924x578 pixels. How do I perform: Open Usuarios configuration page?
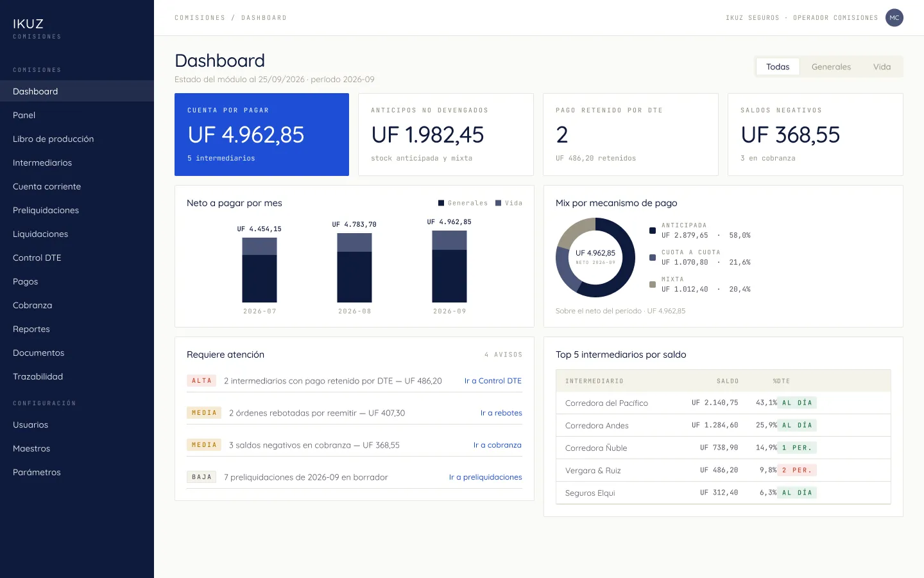coord(77,425)
